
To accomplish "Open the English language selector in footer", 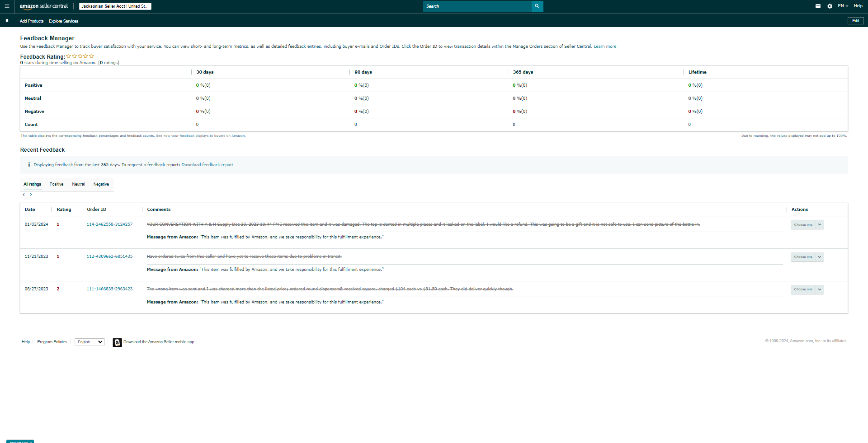I will click(x=90, y=342).
